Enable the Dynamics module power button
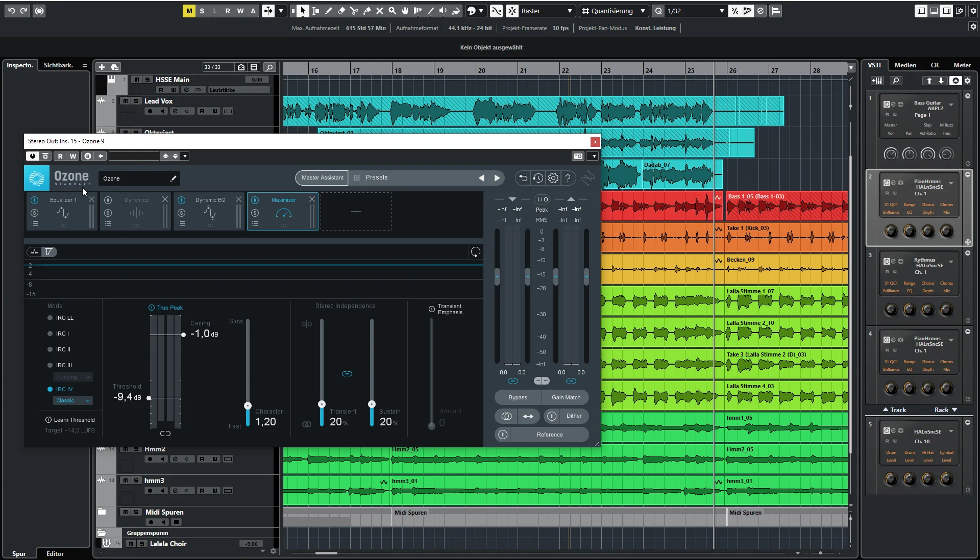 (108, 200)
